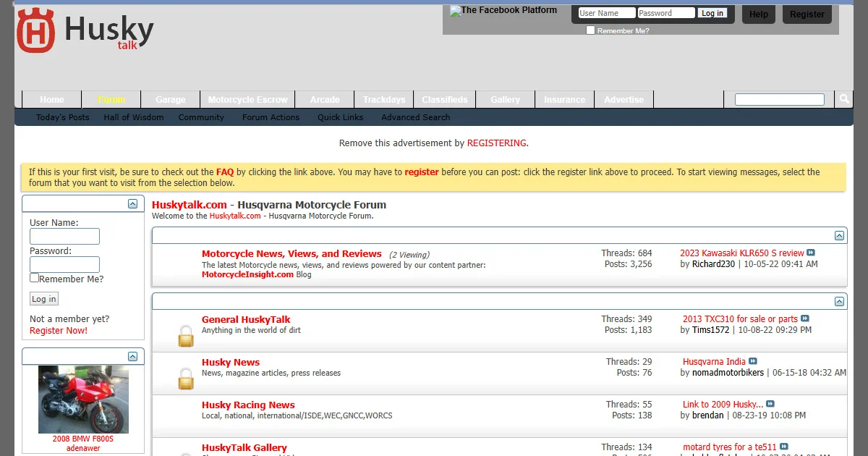Click Huskytalk.com heading link
Viewport: 868px width, 456px height.
tap(190, 205)
